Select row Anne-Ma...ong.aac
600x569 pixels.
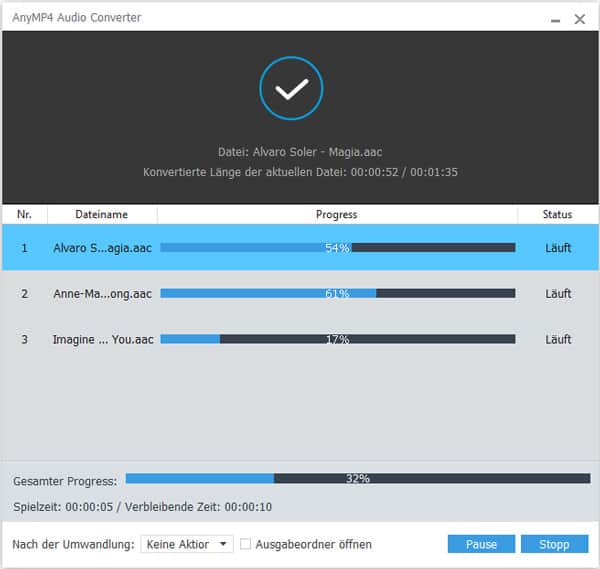(x=300, y=293)
